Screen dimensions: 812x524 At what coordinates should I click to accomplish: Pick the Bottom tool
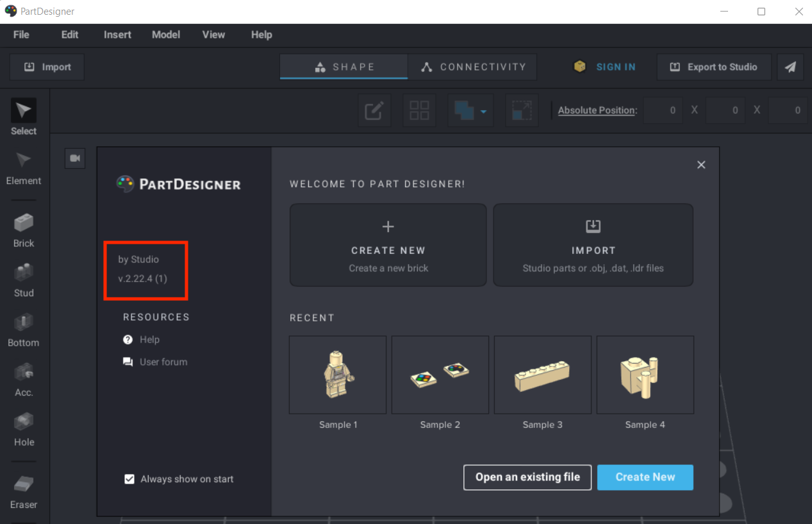[x=24, y=330]
